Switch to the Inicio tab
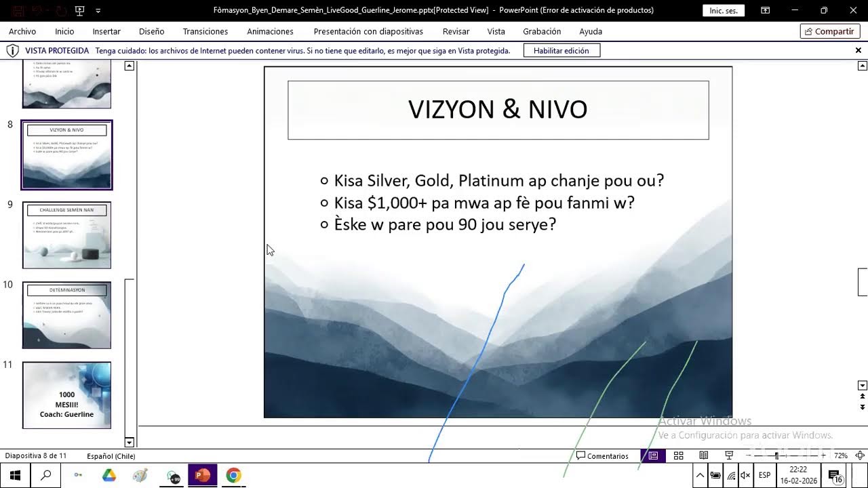Image resolution: width=868 pixels, height=488 pixels. 64,31
